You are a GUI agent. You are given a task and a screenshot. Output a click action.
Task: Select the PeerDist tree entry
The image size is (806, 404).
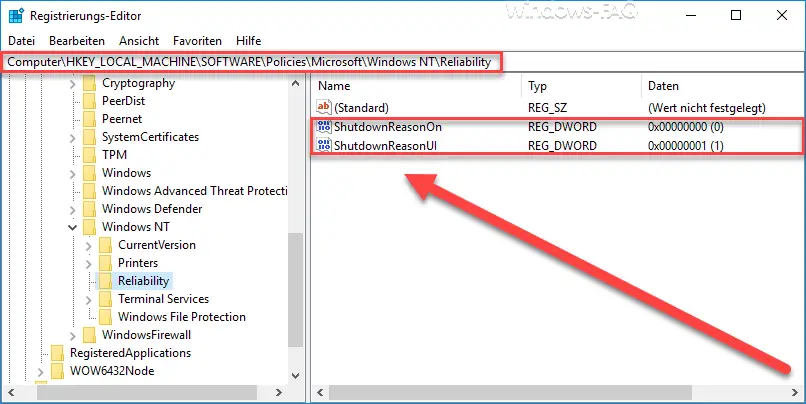pyautogui.click(x=123, y=101)
